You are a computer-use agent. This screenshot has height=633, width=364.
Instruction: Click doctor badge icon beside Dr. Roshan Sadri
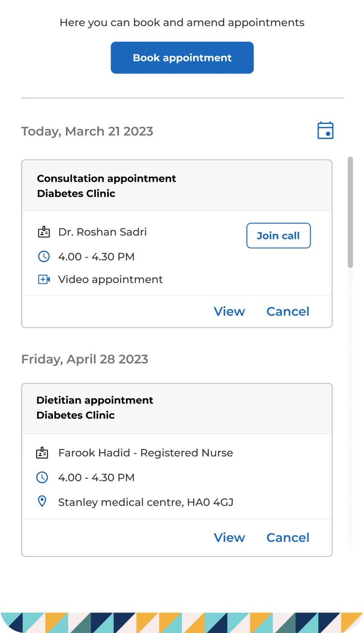point(44,233)
